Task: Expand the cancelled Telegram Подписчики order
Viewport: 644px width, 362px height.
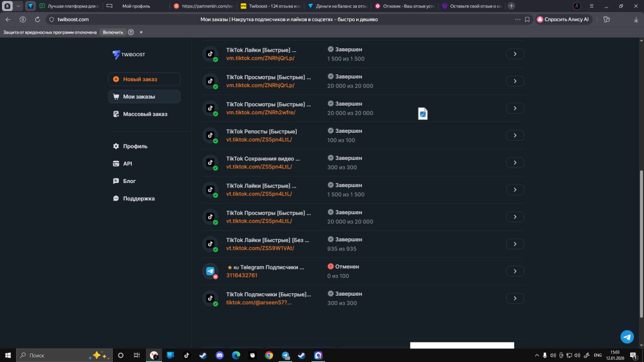Action: pyautogui.click(x=515, y=271)
